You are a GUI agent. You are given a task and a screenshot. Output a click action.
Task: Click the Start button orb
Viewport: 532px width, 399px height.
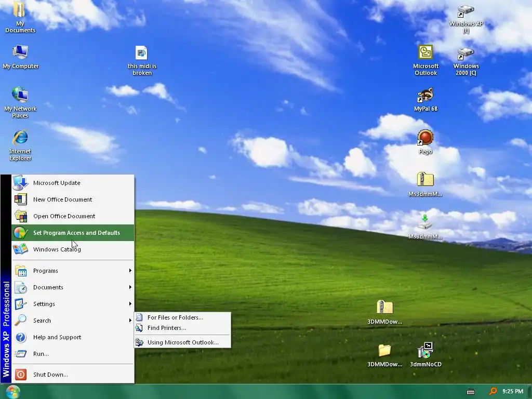click(13, 392)
